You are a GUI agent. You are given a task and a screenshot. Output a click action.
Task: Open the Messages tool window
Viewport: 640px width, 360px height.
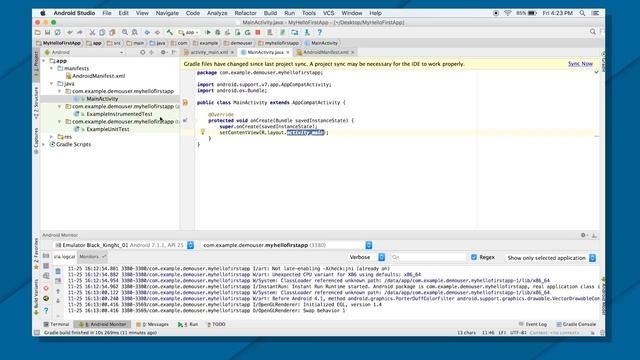152,324
